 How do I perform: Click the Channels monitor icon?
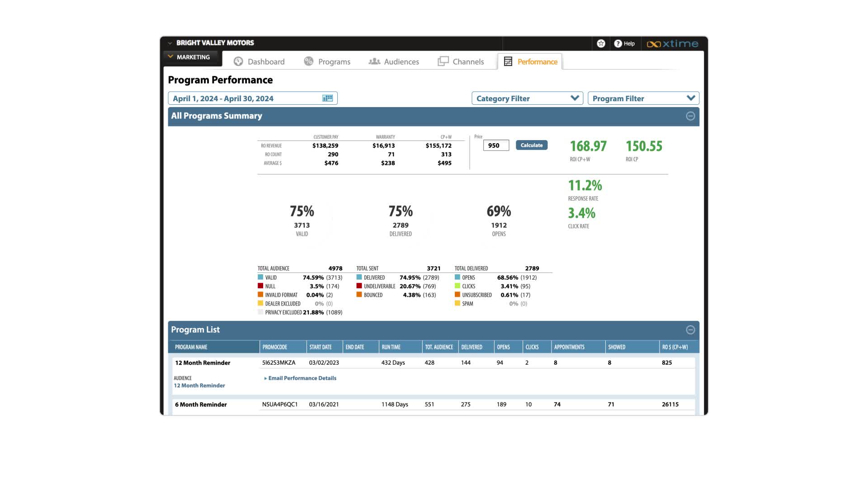[443, 61]
